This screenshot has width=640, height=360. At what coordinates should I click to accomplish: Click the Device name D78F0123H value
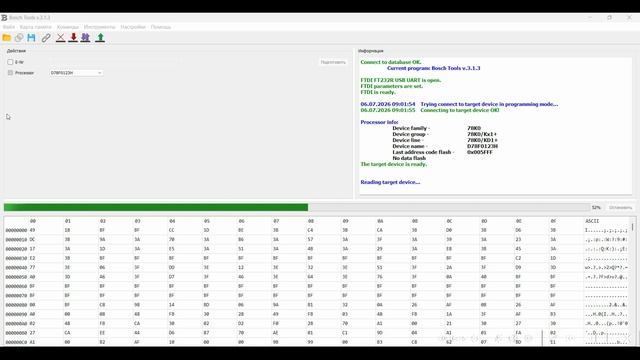pos(482,146)
